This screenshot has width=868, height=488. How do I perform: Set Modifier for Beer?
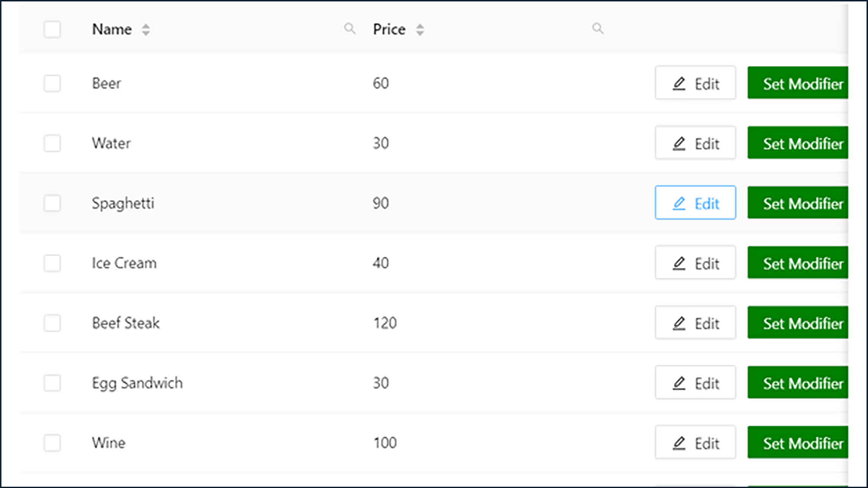(x=798, y=83)
